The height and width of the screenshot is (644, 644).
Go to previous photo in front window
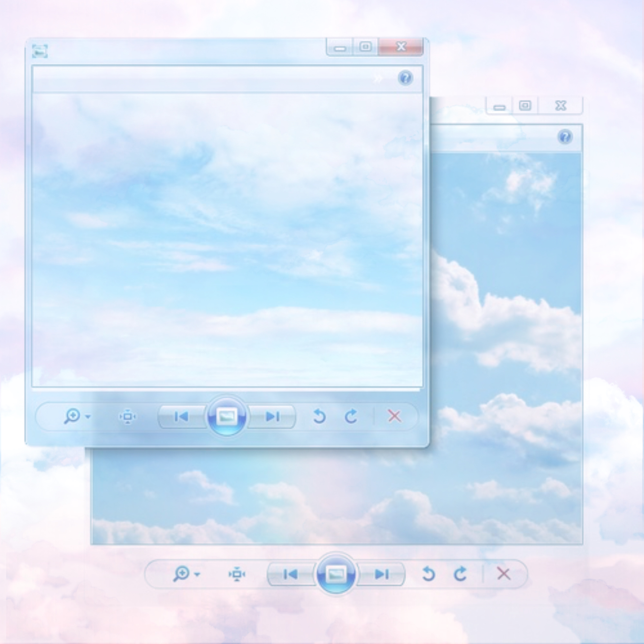pos(182,417)
